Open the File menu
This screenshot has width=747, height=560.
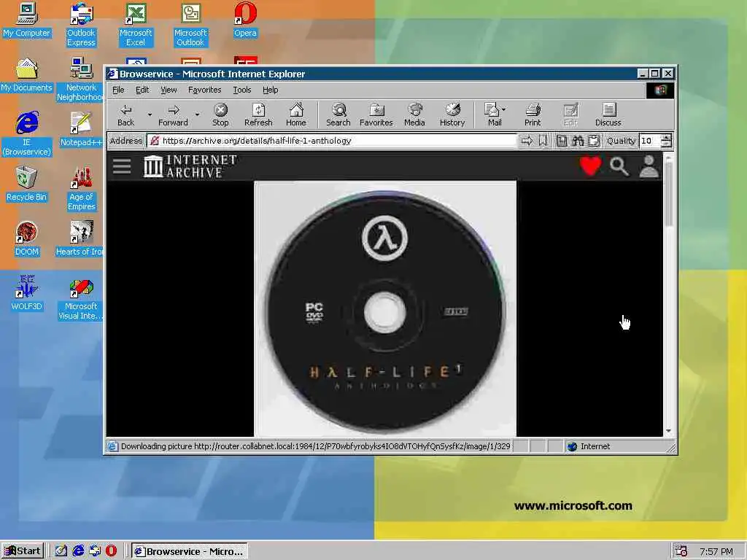[x=118, y=90]
